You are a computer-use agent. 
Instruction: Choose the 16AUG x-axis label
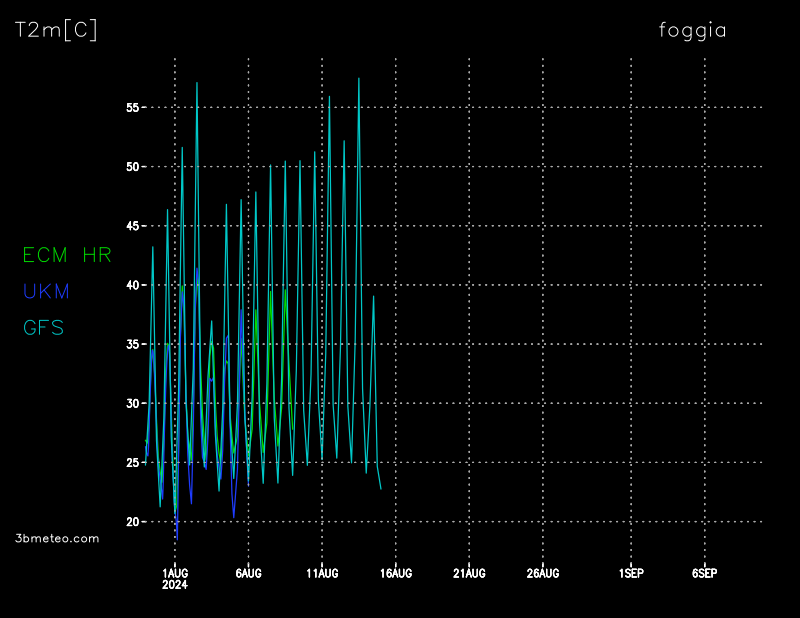point(396,573)
